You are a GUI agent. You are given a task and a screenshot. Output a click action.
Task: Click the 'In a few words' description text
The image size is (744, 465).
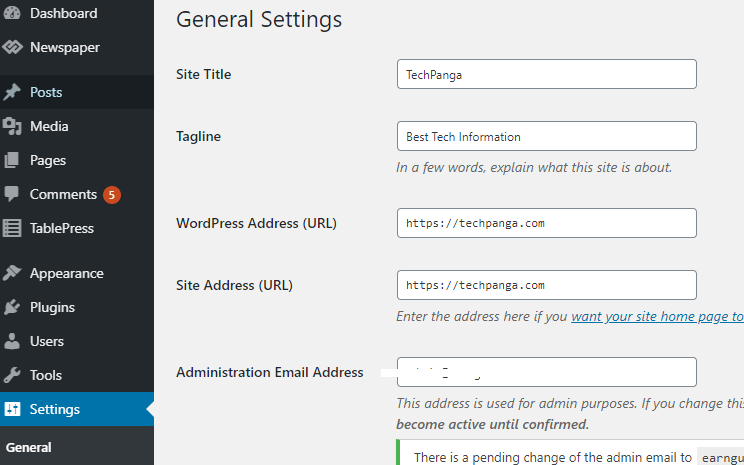(534, 167)
